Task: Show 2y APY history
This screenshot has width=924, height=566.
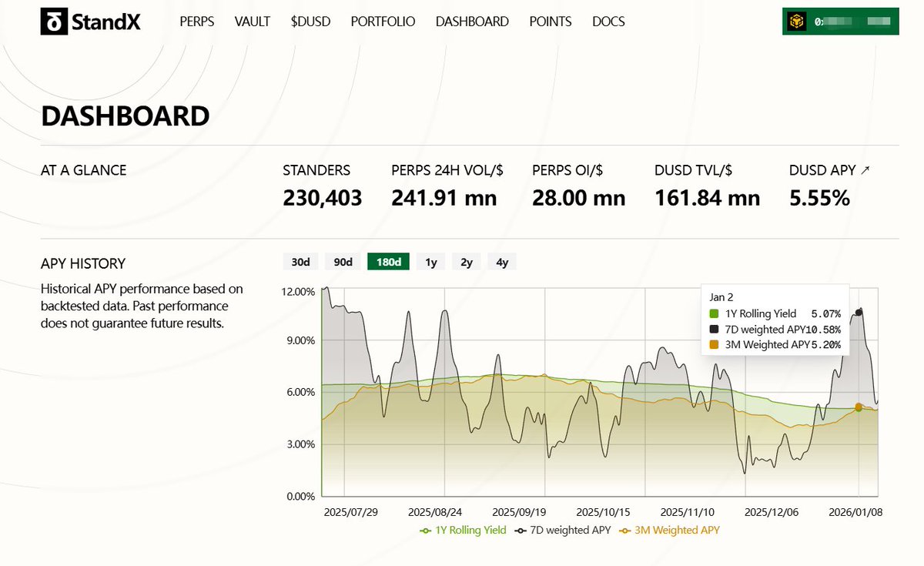Action: [x=467, y=262]
